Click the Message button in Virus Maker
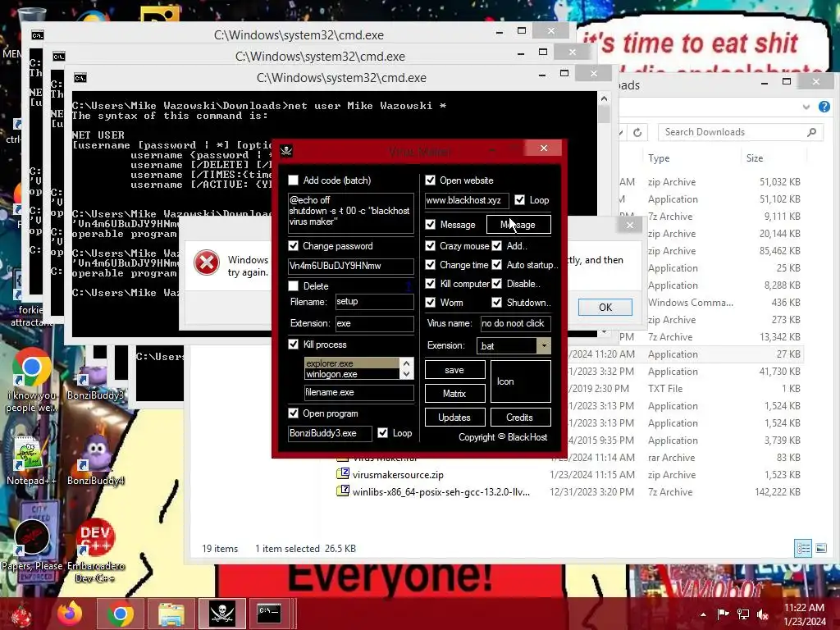 pyautogui.click(x=518, y=225)
